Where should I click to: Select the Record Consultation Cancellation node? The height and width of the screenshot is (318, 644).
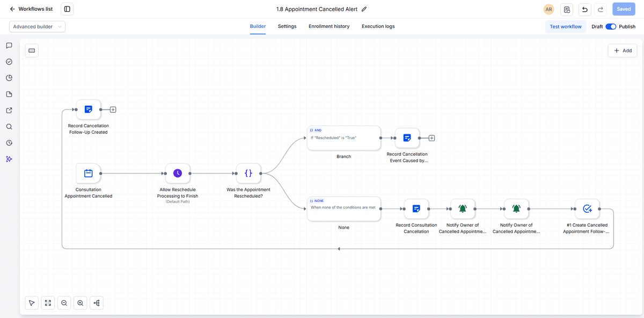tap(416, 209)
